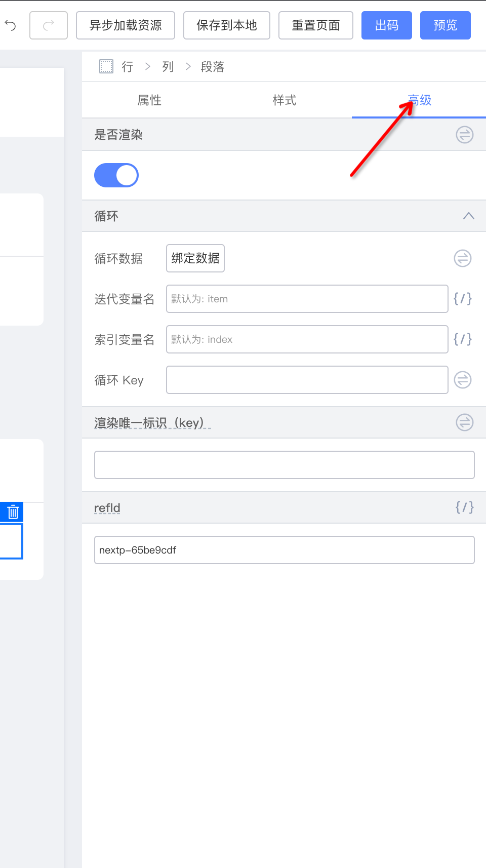Switch to the 属性 tab
This screenshot has height=868, width=486.
tap(149, 100)
